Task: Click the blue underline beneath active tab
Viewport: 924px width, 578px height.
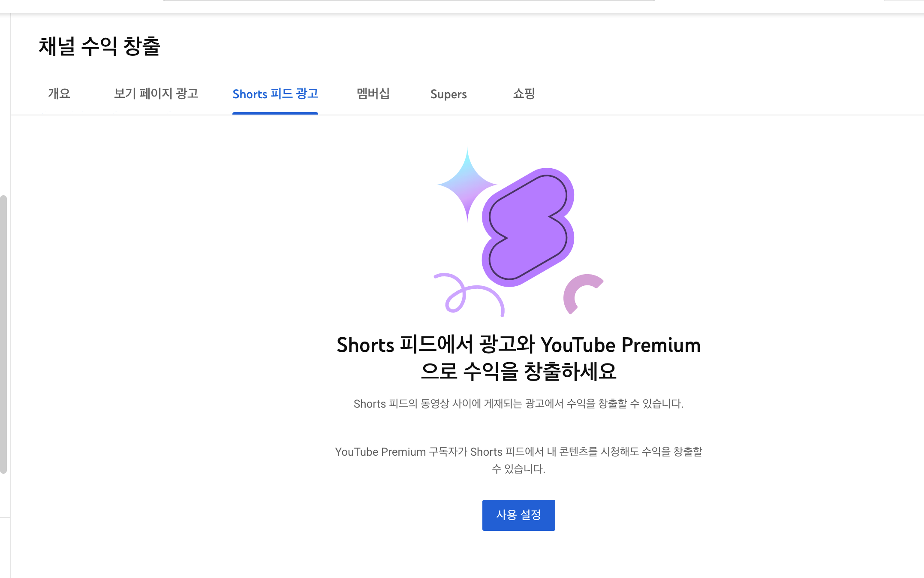Action: pos(275,113)
